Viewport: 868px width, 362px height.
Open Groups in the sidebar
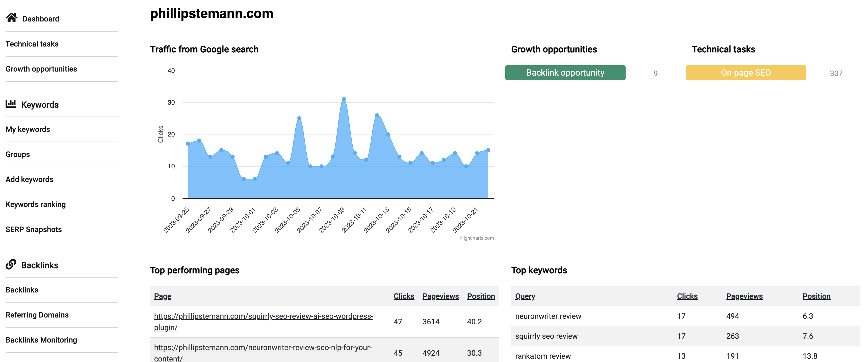tap(17, 154)
